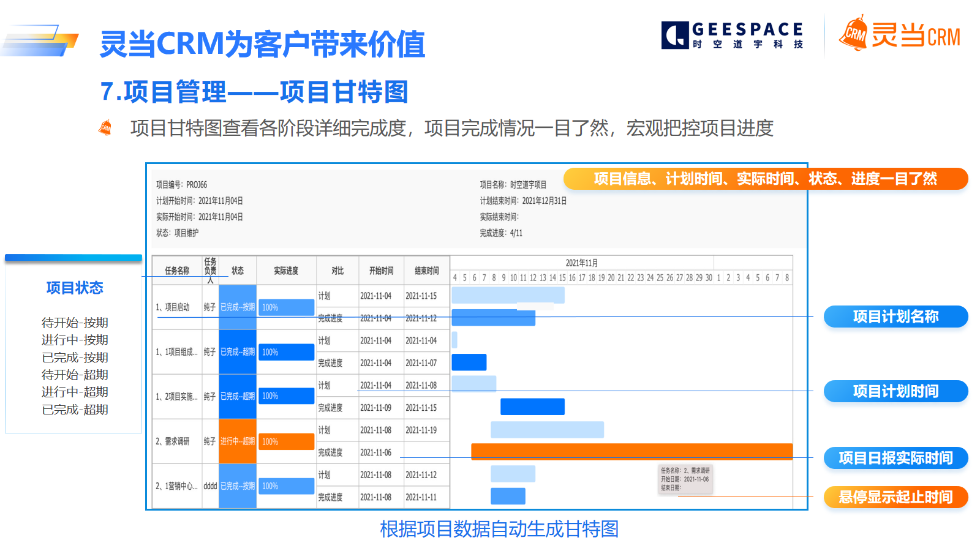Select the orange 进行中-超期 status cell
The image size is (980, 551).
pos(238,441)
